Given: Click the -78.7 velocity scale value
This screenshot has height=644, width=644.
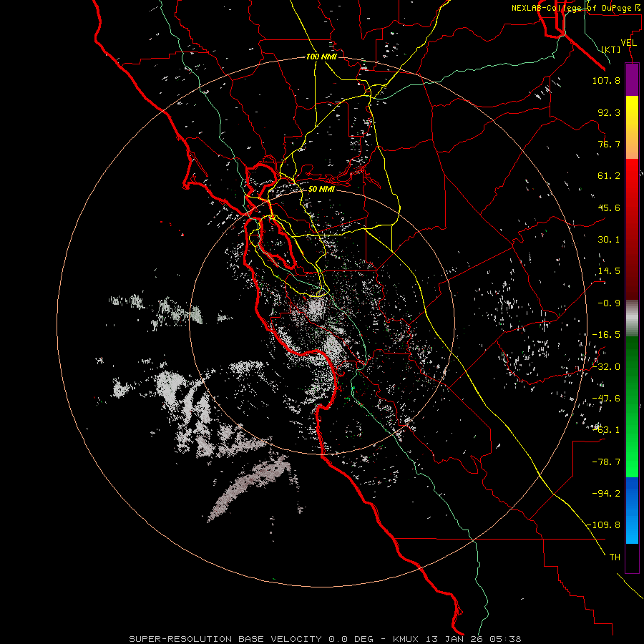Looking at the screenshot, I should tap(606, 462).
